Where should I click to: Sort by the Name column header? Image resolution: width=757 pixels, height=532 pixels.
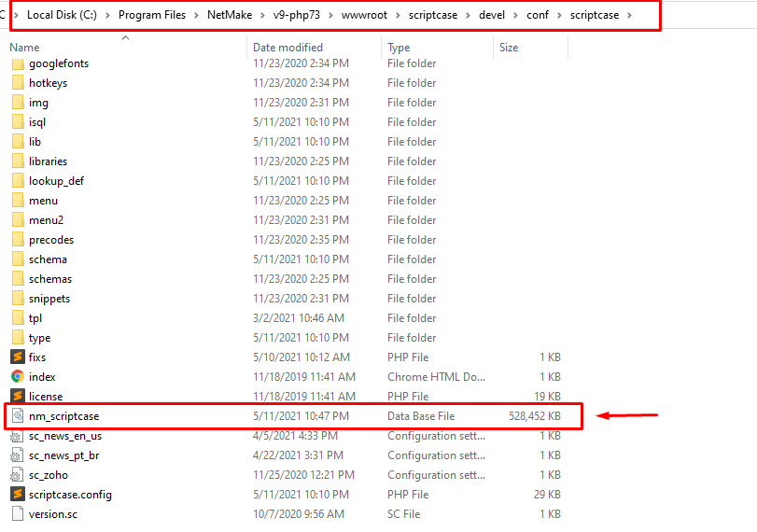point(24,48)
